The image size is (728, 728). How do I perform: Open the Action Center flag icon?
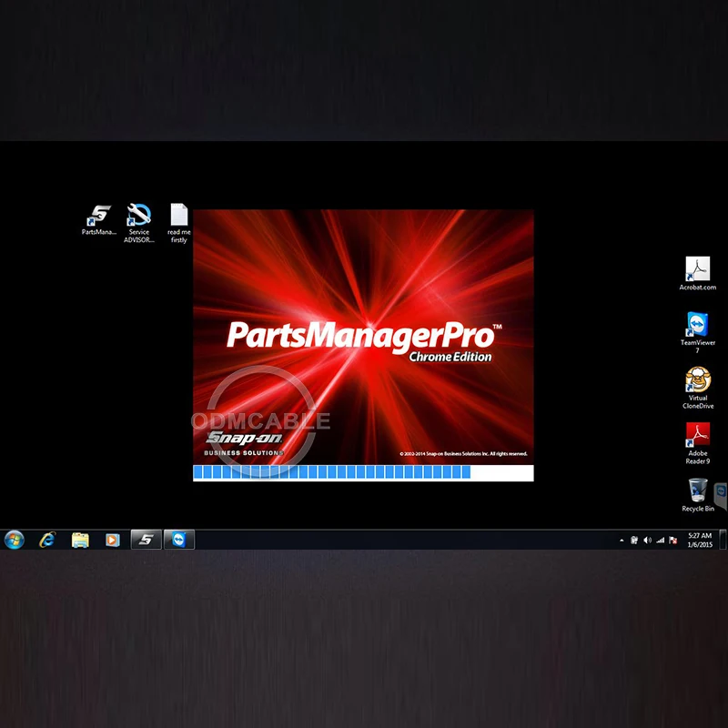pyautogui.click(x=672, y=540)
